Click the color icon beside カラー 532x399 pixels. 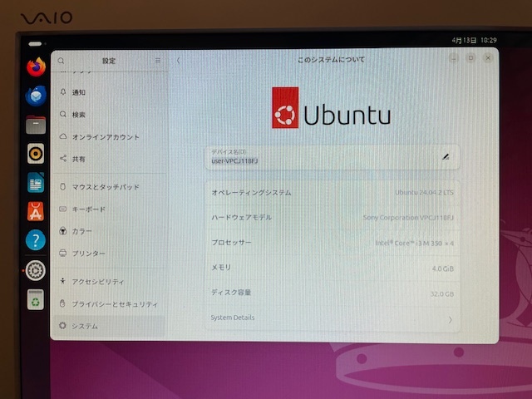click(x=63, y=231)
